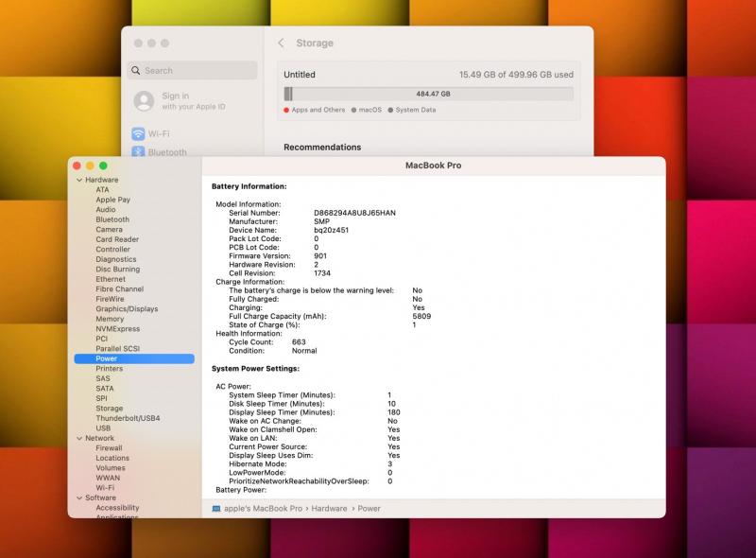This screenshot has height=558, width=756.
Task: Select Controller in the sidebar
Action: click(112, 249)
